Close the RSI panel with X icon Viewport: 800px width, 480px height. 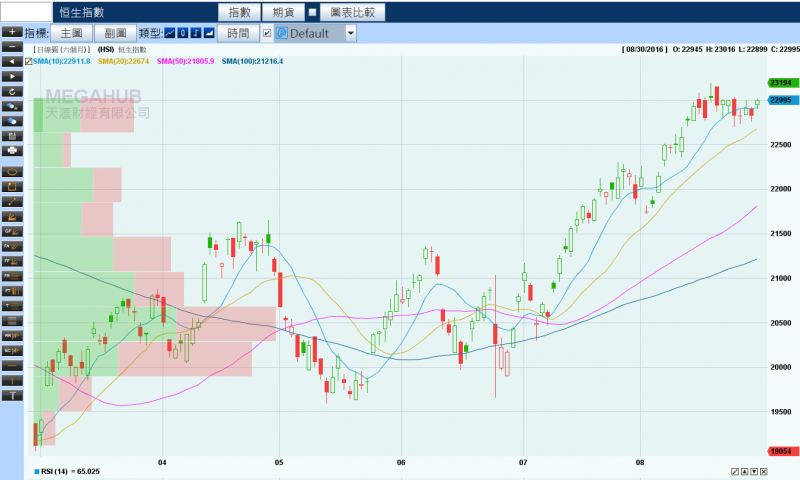pos(764,471)
